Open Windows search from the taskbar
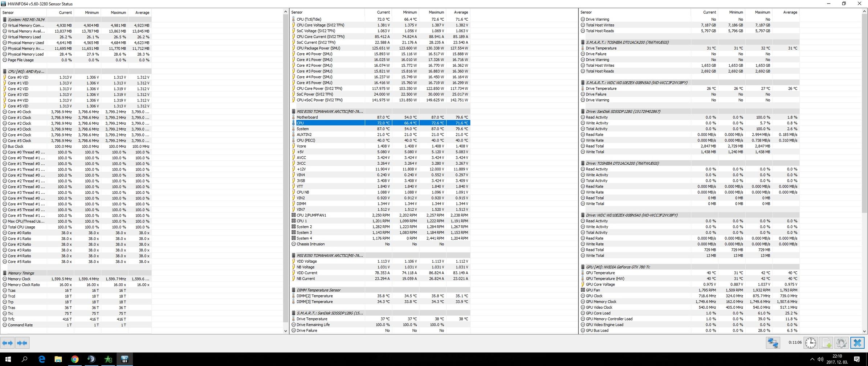 [x=25, y=359]
